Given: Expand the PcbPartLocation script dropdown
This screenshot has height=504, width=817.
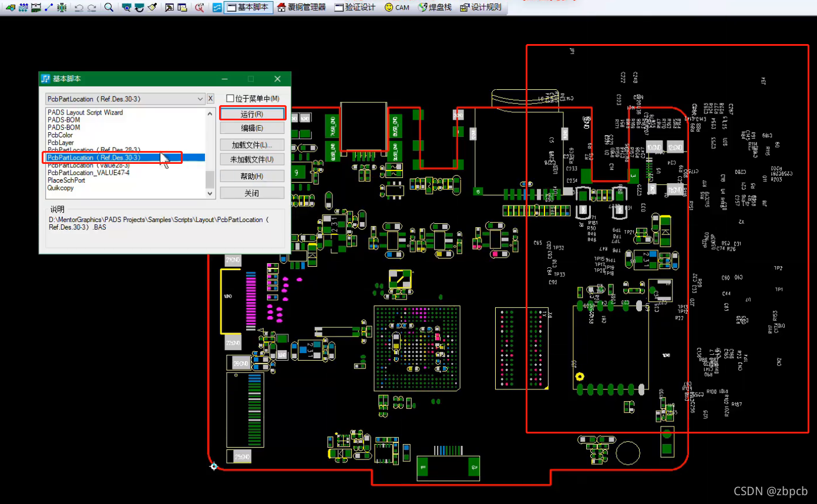Looking at the screenshot, I should tap(200, 99).
